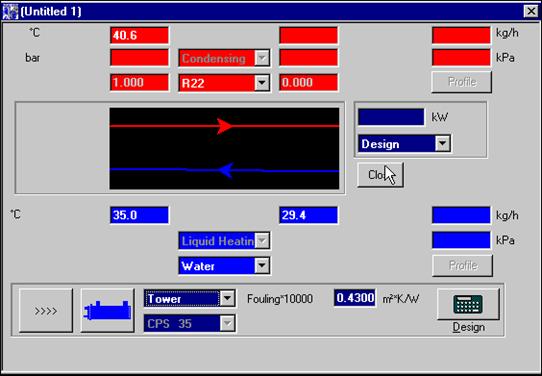Click the blue 35.0 temperature field
Screen dimensions: 542x376
click(139, 215)
